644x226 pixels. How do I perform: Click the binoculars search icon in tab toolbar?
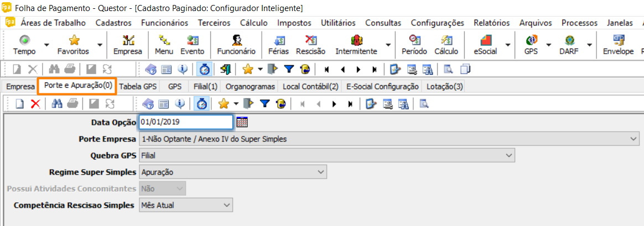pyautogui.click(x=56, y=104)
